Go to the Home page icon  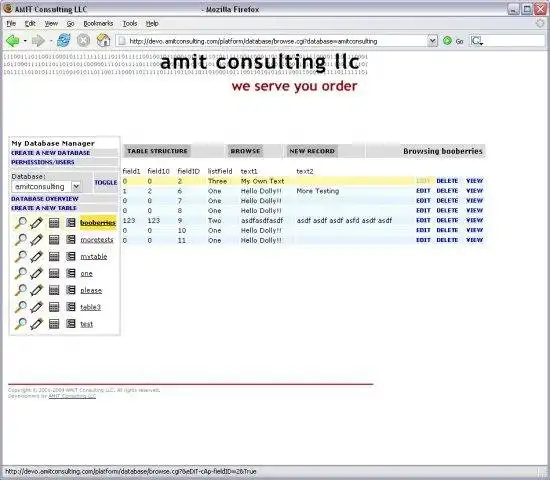[x=103, y=41]
